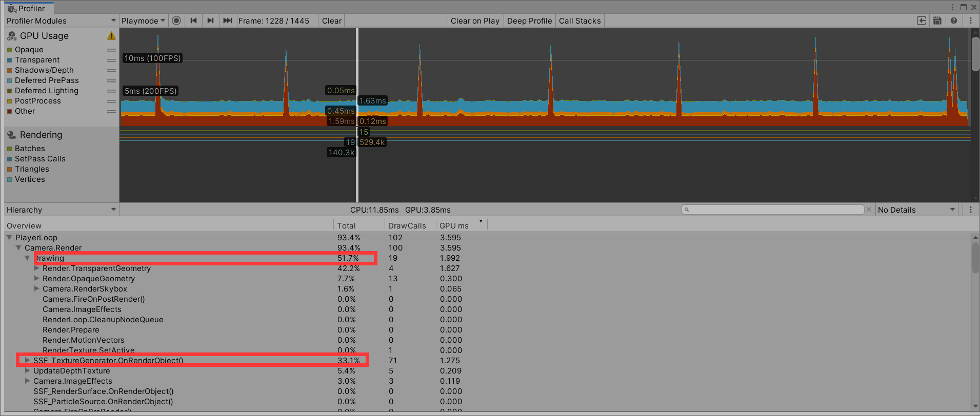980x416 pixels.
Task: Open profiler help icon
Action: 954,20
